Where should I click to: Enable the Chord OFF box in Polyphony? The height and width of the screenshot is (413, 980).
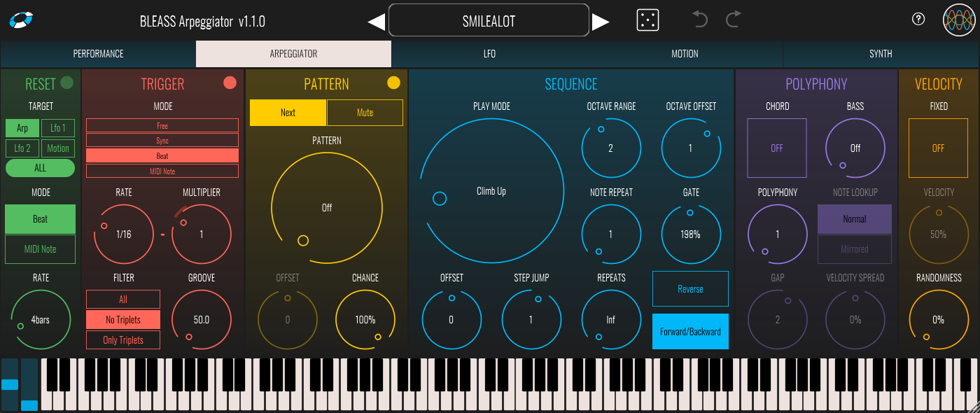[x=777, y=148]
